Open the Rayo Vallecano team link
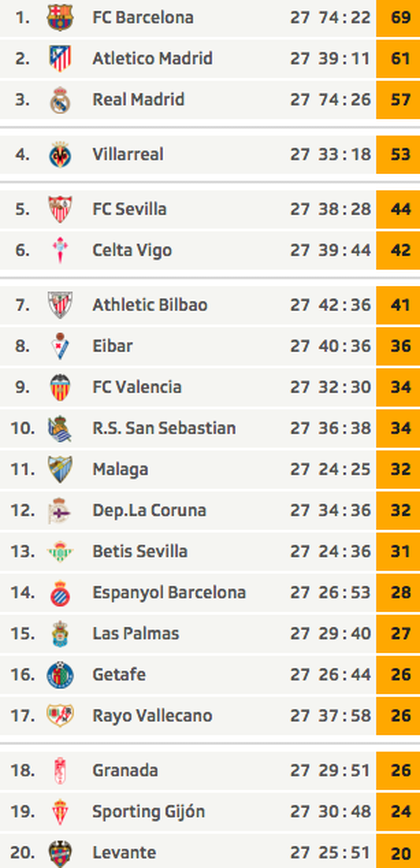 click(x=152, y=716)
